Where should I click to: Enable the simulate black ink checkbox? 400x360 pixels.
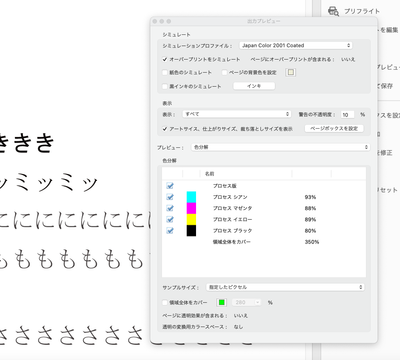pos(165,86)
